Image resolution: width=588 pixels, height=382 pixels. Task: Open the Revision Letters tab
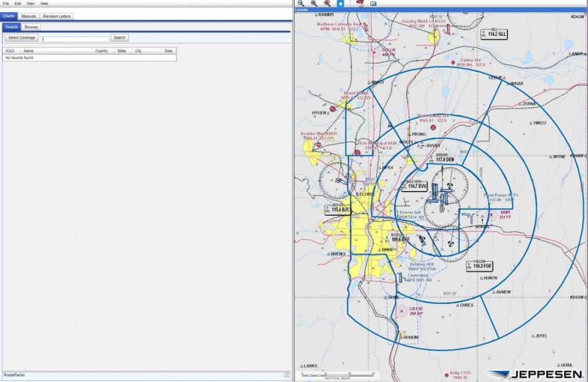pos(56,16)
